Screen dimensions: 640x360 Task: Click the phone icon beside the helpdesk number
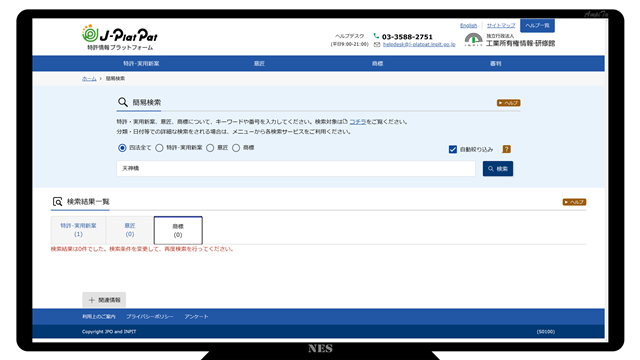(x=376, y=36)
